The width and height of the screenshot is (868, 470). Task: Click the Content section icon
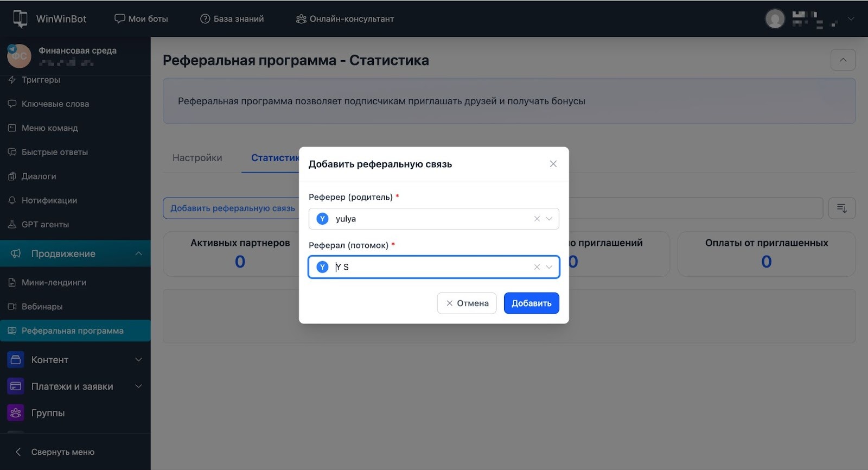coord(16,360)
